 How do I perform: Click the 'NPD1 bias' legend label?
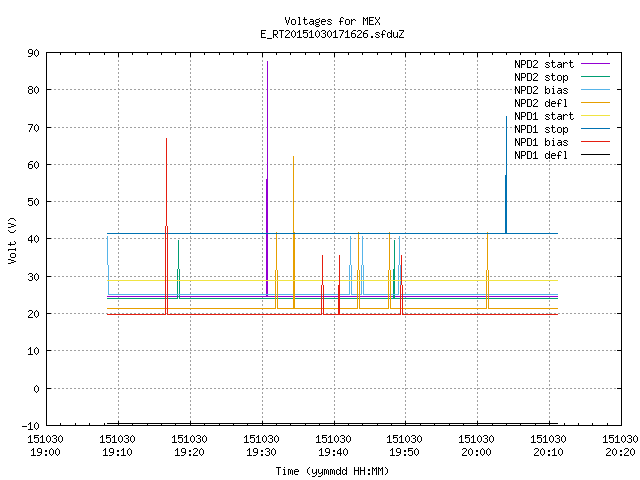coord(541,142)
